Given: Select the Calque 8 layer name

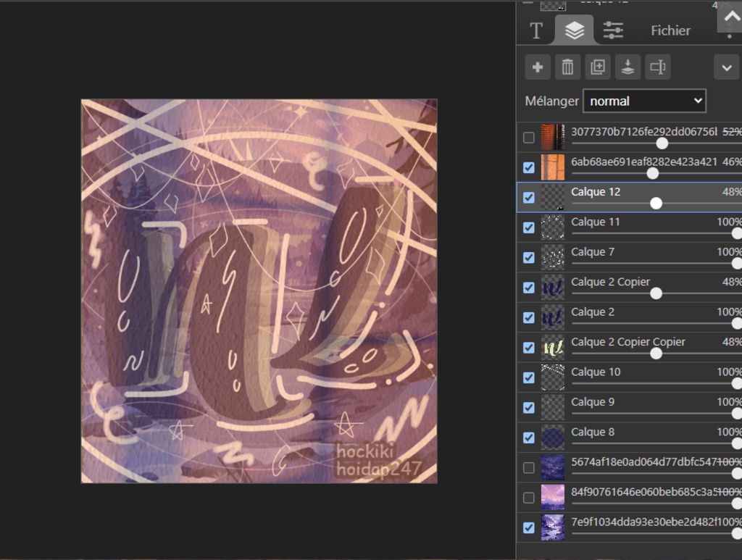Looking at the screenshot, I should (x=593, y=432).
